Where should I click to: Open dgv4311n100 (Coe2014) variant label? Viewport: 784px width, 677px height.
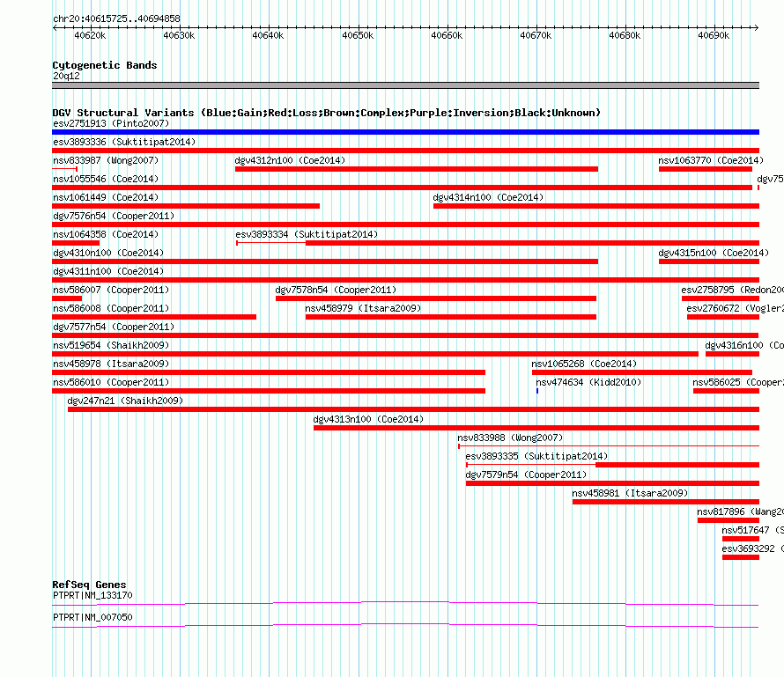[x=108, y=271]
